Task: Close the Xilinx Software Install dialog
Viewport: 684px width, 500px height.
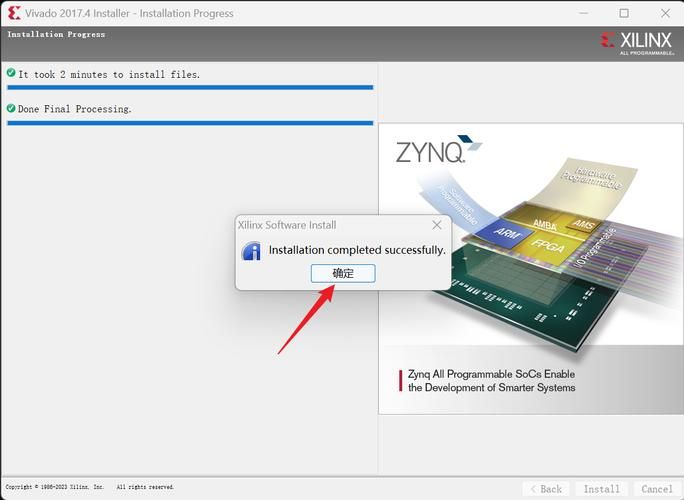Action: coord(437,225)
